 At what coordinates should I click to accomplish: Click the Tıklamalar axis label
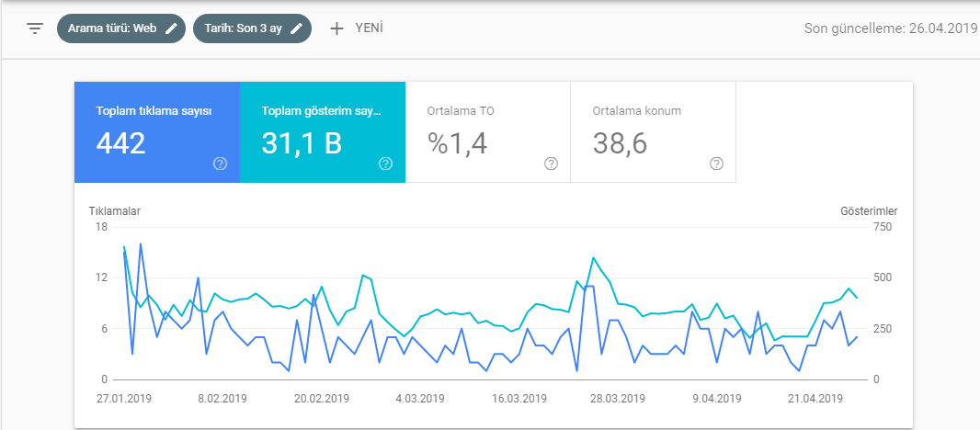(115, 211)
